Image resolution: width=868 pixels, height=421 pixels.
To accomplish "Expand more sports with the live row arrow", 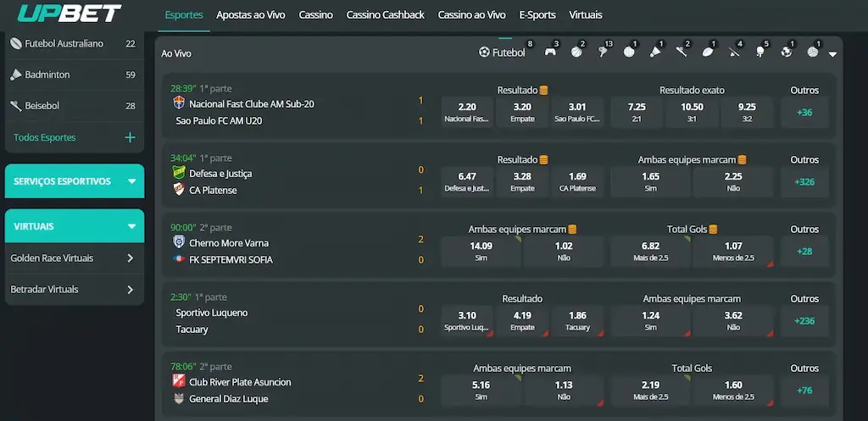I will pyautogui.click(x=832, y=54).
